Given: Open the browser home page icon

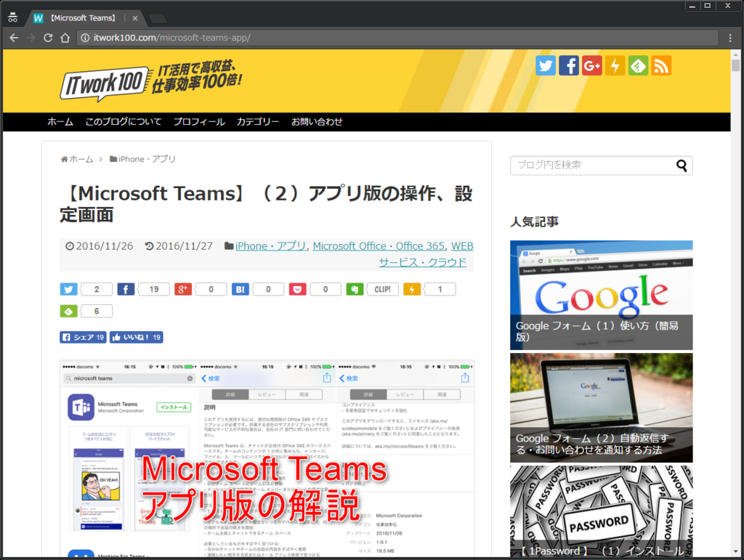Looking at the screenshot, I should tap(65, 38).
